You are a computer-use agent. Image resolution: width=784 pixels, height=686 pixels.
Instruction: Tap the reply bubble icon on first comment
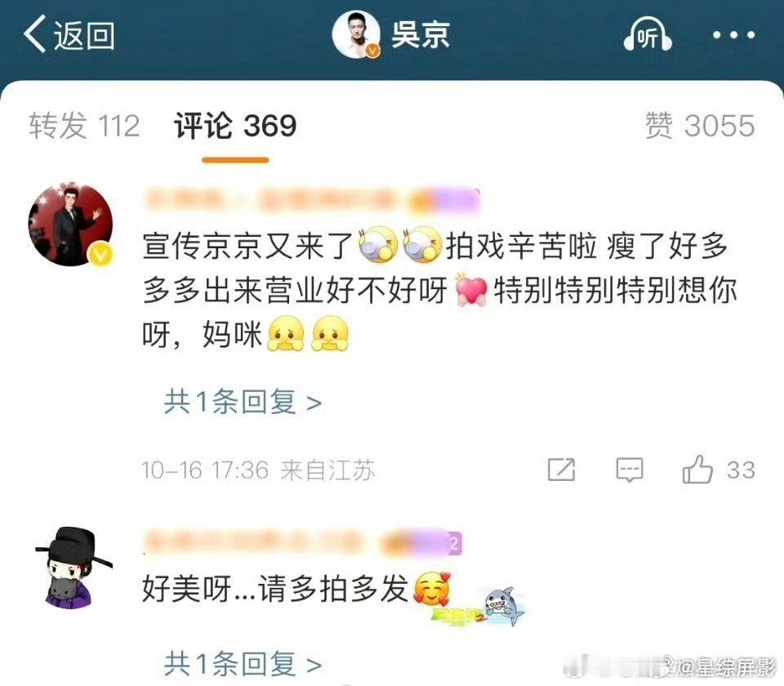pos(629,470)
